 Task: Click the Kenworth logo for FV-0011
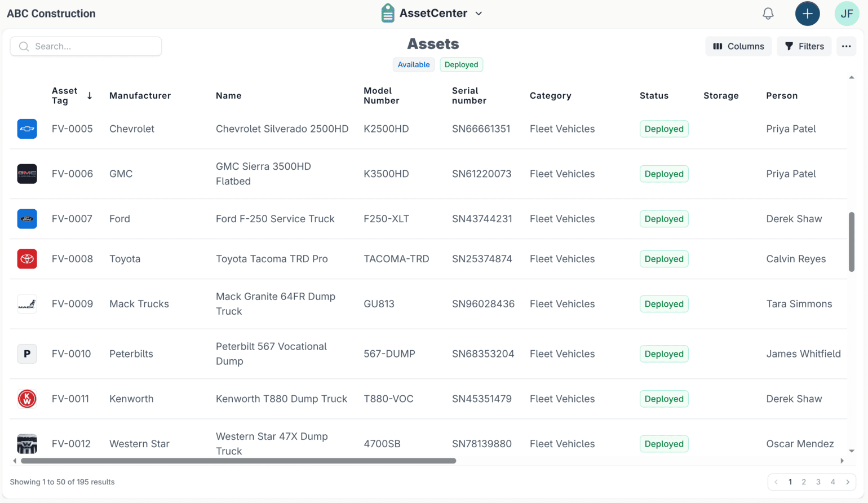27,399
